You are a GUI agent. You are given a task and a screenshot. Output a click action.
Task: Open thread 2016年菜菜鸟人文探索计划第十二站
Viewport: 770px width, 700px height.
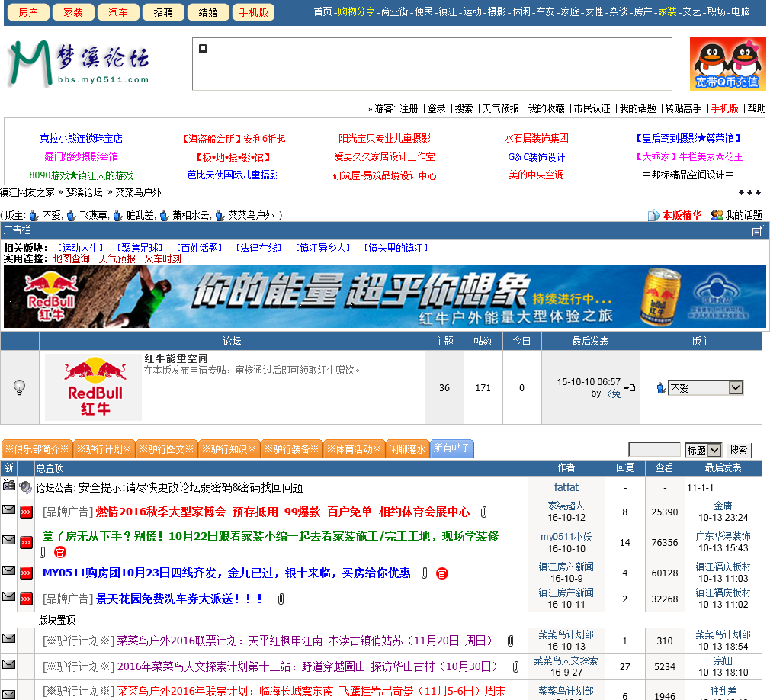pos(307,666)
